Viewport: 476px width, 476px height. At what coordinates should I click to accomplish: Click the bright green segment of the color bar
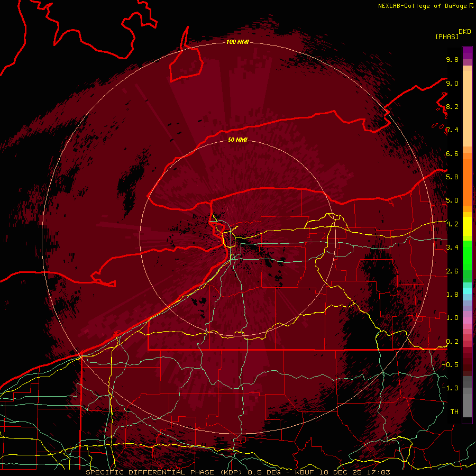click(467, 255)
